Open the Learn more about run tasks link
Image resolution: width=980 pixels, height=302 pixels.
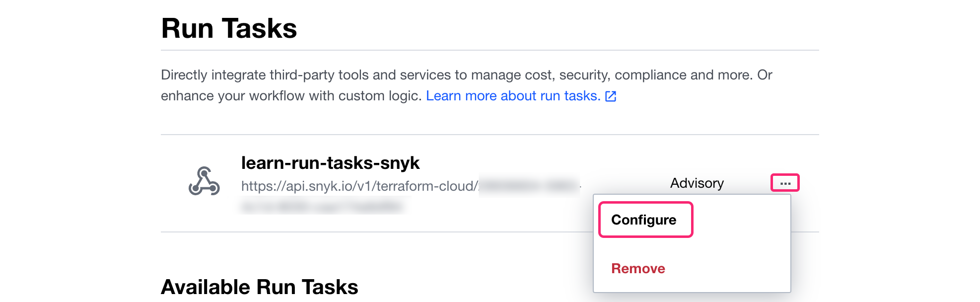513,96
